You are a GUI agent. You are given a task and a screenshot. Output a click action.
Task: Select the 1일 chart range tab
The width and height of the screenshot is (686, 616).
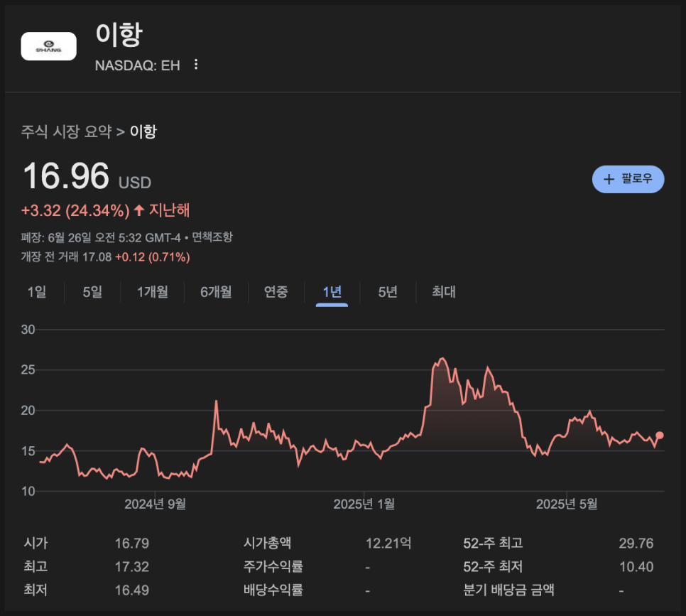coord(37,291)
